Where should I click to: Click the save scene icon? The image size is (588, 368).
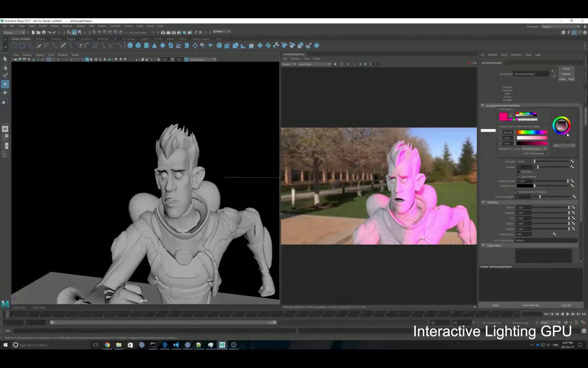44,32
